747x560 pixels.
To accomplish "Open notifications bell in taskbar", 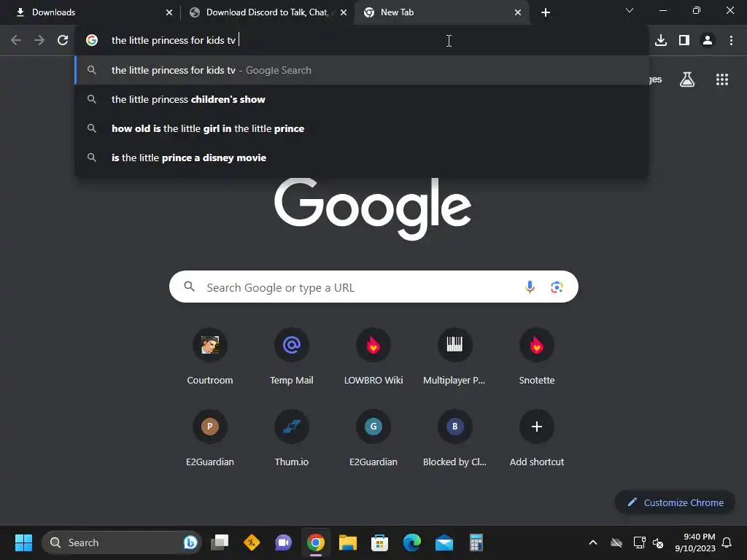I will [x=727, y=542].
